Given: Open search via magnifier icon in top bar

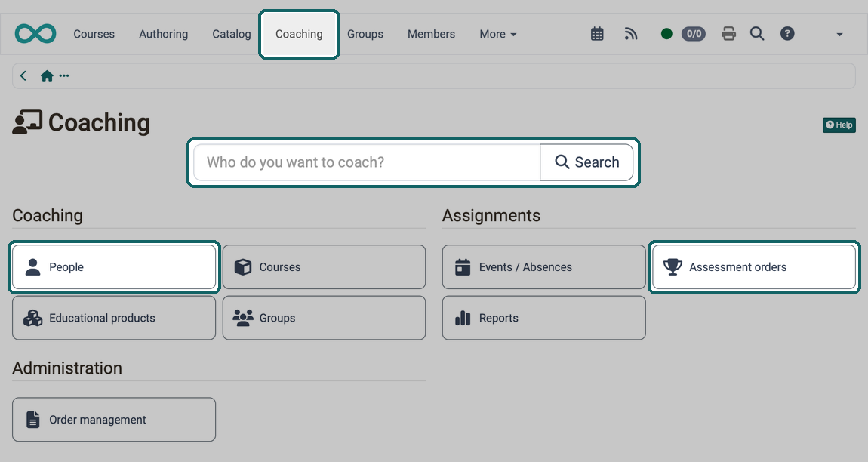Looking at the screenshot, I should pos(757,34).
